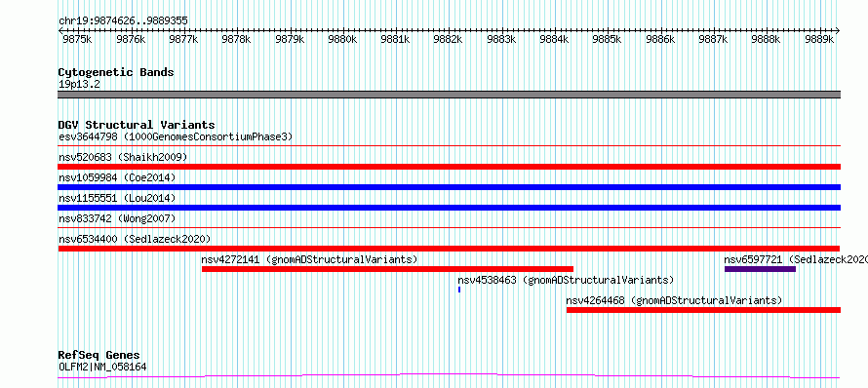Select the magenta OLFM2 gene track line
868x388 pixels.
point(449,376)
